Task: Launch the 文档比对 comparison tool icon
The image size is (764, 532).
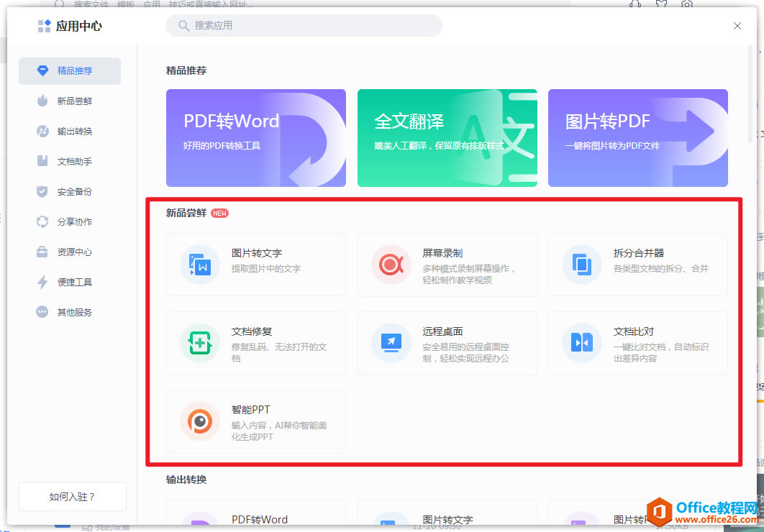Action: 581,343
